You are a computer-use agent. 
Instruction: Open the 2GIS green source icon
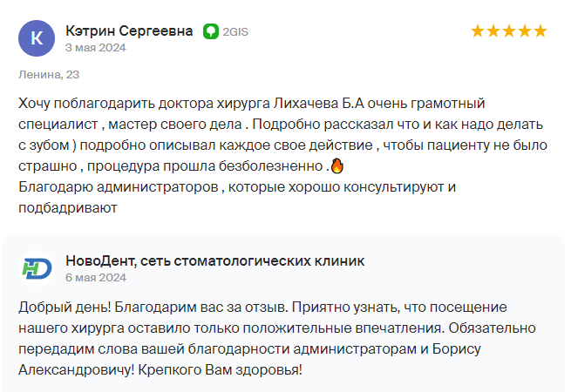click(211, 31)
